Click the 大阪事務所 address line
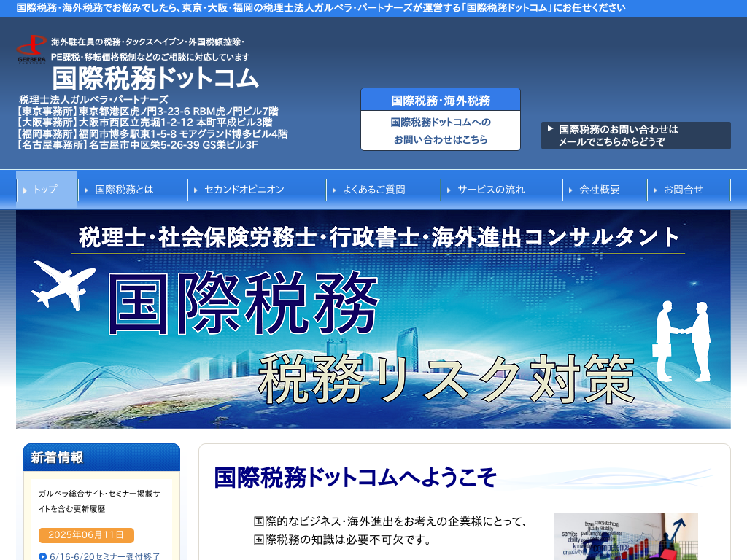 pos(144,122)
